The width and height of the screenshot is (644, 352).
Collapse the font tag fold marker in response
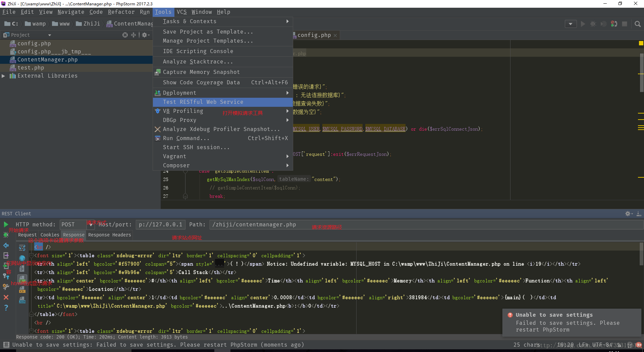(32, 256)
